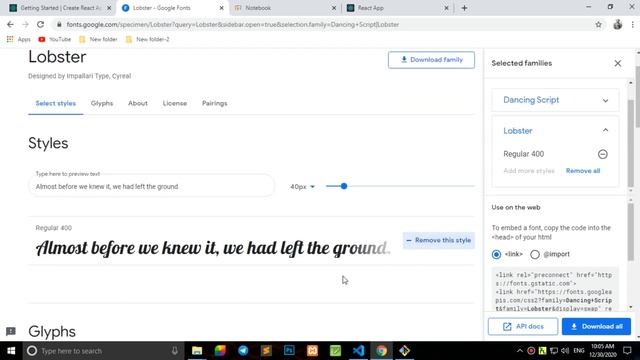Open the Pairings tab
The width and height of the screenshot is (640, 360).
[x=214, y=103]
